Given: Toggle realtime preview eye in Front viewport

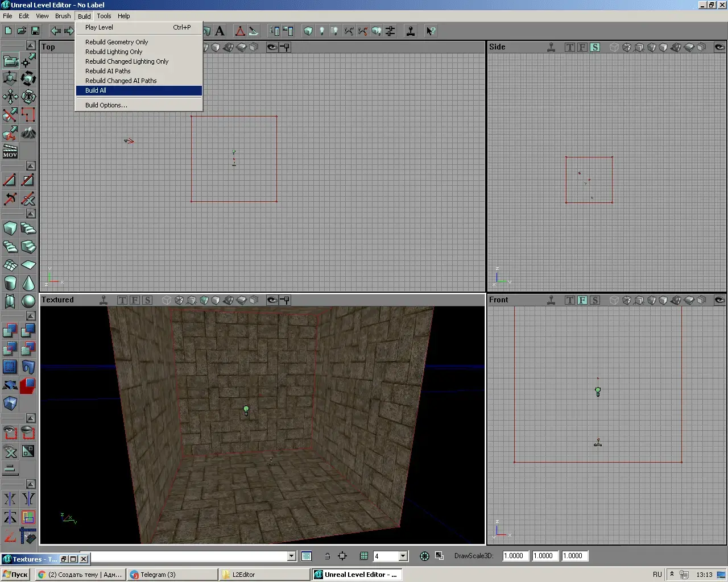Looking at the screenshot, I should [x=719, y=300].
